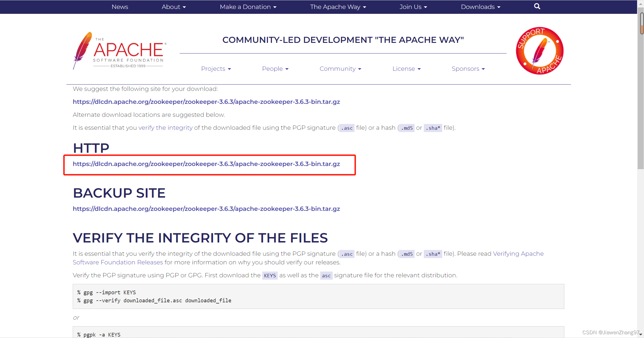Click the KEYS code link
This screenshot has width=644, height=338.
click(x=270, y=276)
